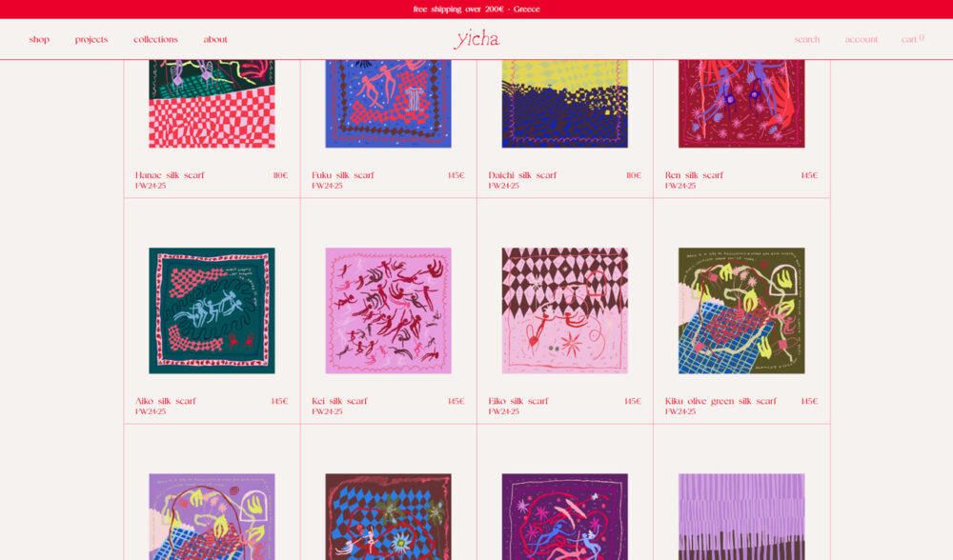Open the projects menu item
This screenshot has height=560, width=953.
(x=91, y=39)
